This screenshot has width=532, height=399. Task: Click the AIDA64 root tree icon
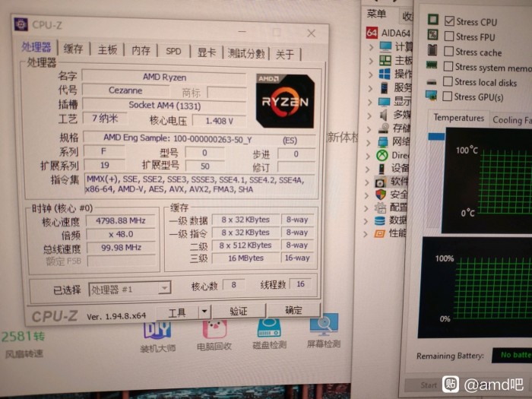point(372,33)
